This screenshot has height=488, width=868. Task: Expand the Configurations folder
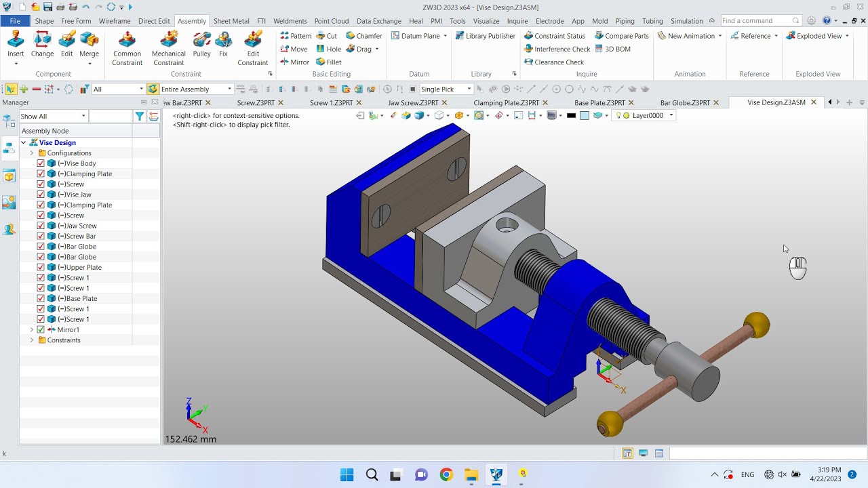point(31,153)
